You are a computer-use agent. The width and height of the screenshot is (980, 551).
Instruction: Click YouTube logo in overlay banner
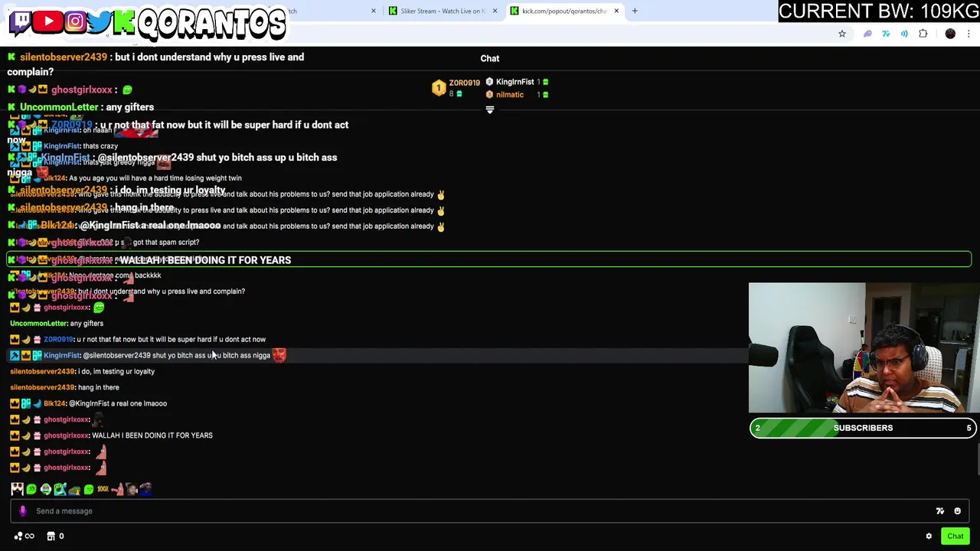point(48,21)
